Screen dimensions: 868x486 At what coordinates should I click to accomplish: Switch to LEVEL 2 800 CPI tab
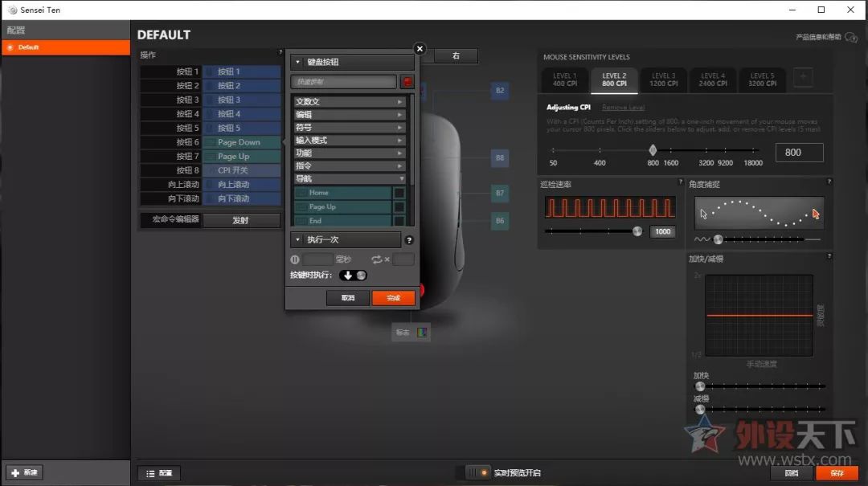tap(615, 80)
